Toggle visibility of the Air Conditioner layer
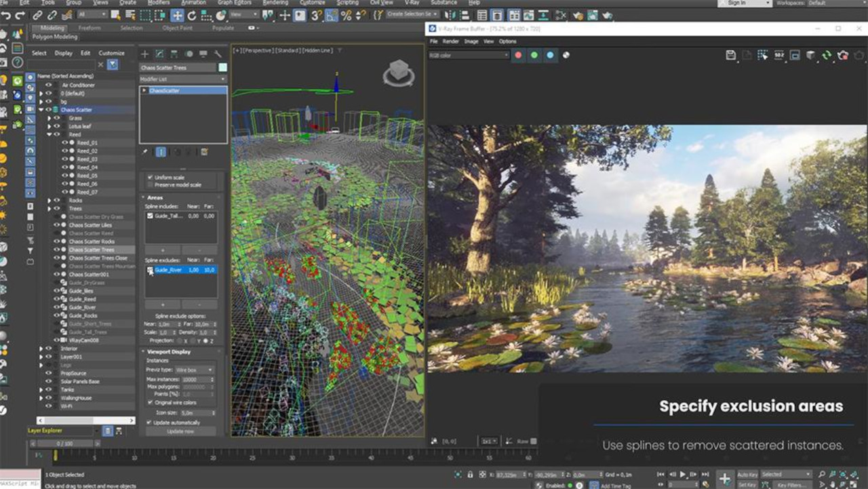The height and width of the screenshot is (489, 868). (x=48, y=85)
